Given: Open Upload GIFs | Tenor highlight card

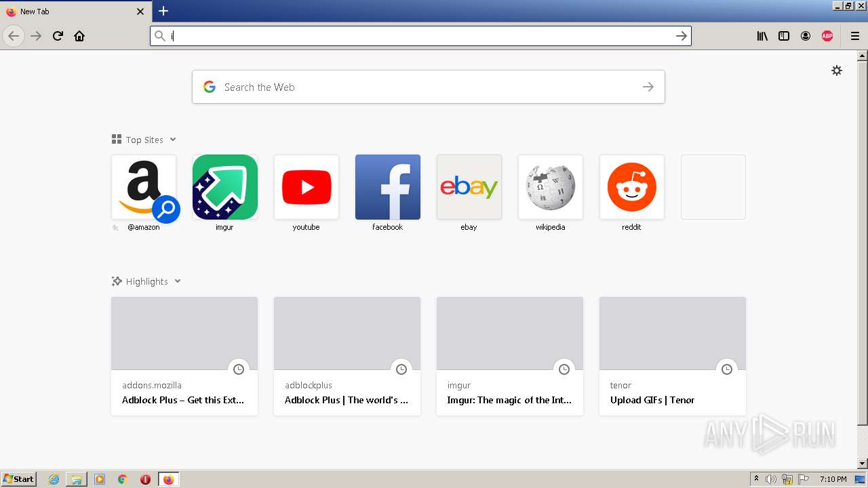Looking at the screenshot, I should pos(673,356).
